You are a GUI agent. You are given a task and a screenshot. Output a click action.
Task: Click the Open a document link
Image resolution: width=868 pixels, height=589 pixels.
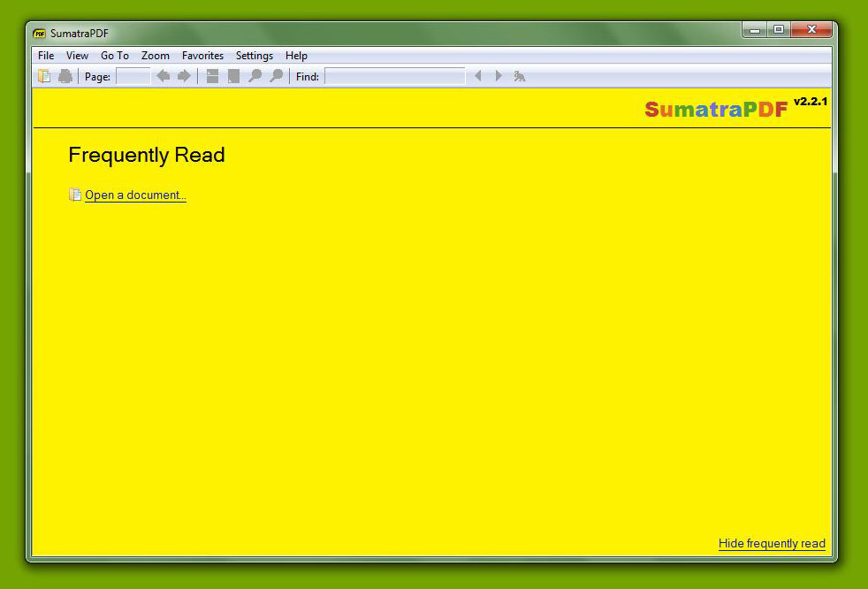tap(135, 195)
